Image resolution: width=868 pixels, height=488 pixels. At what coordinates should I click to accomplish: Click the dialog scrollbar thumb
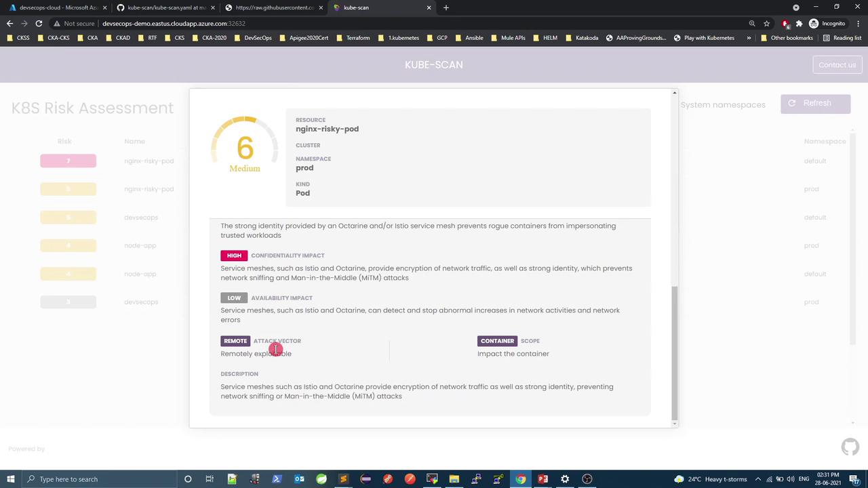click(674, 352)
